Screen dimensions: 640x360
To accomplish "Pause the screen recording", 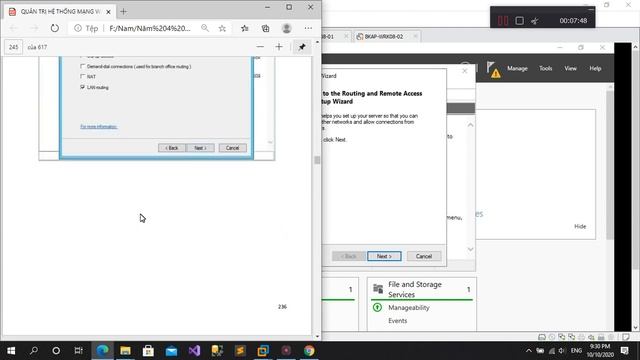I will point(503,20).
